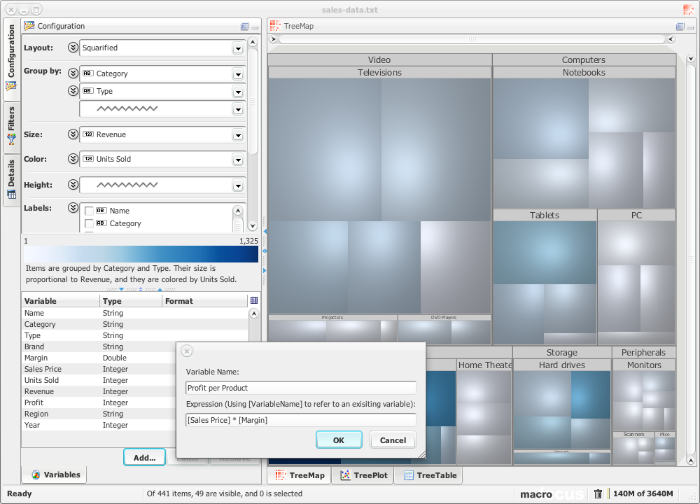This screenshot has height=504, width=700.
Task: Open the Size Revenue dropdown
Action: point(238,134)
